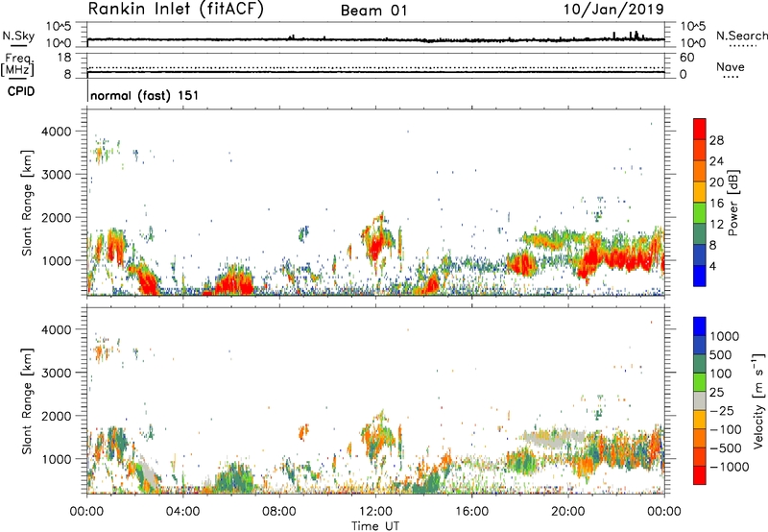Click the blue bottom of power color bar
The height and width of the screenshot is (532, 768).
[x=700, y=278]
